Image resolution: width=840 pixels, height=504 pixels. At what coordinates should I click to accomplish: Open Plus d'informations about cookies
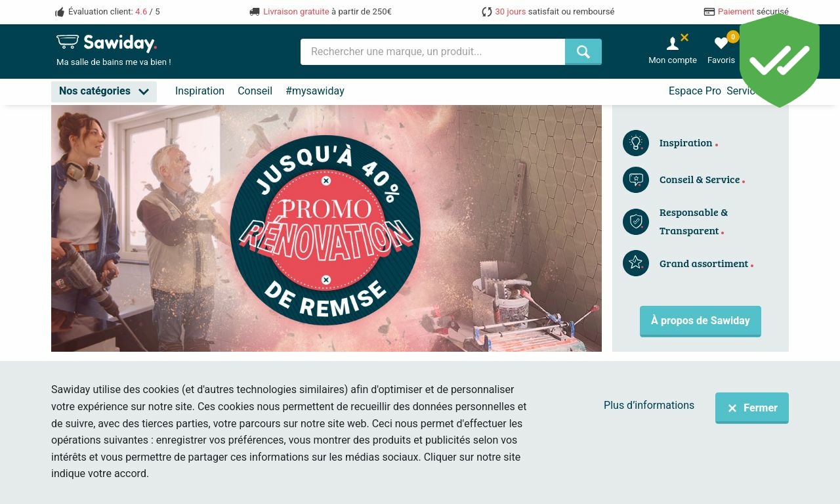coord(649,406)
